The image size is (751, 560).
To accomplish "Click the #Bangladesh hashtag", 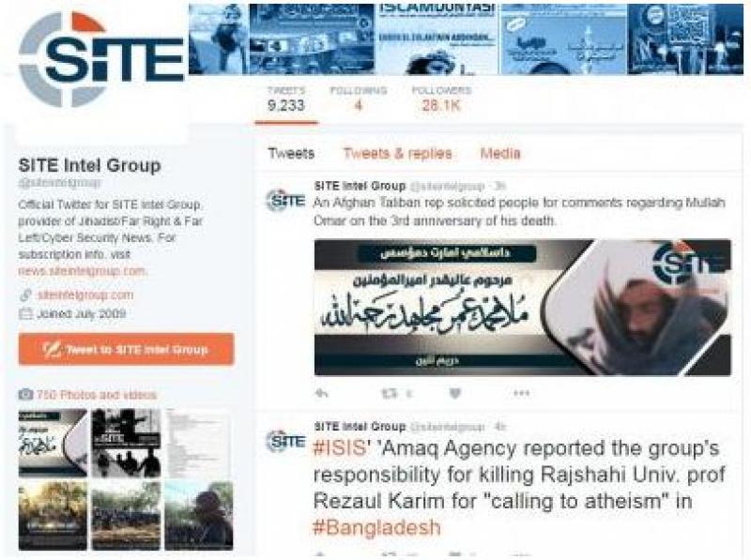I will point(376,527).
